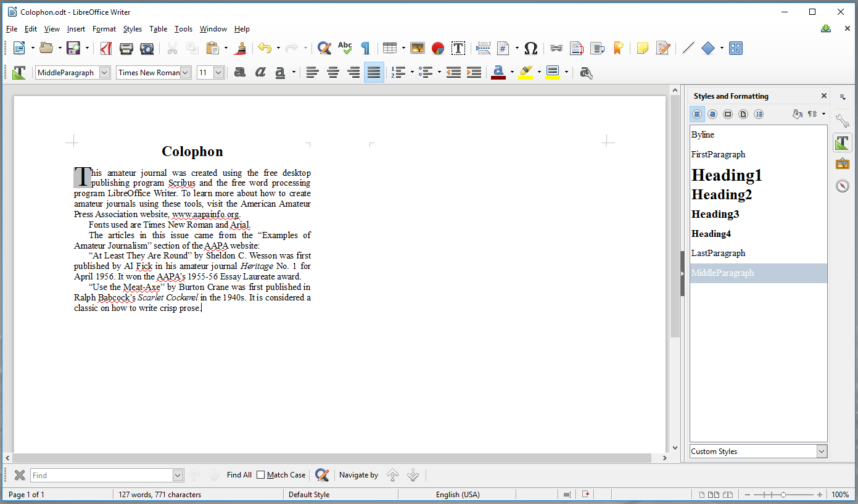Open the paragraph style dropdown MiddleParagraph

(105, 73)
